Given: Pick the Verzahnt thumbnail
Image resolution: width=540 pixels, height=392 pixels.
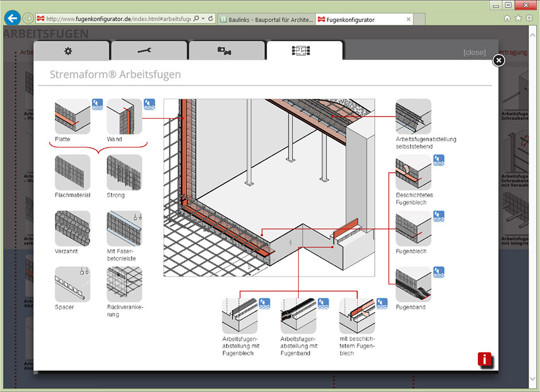Looking at the screenshot, I should tap(72, 228).
